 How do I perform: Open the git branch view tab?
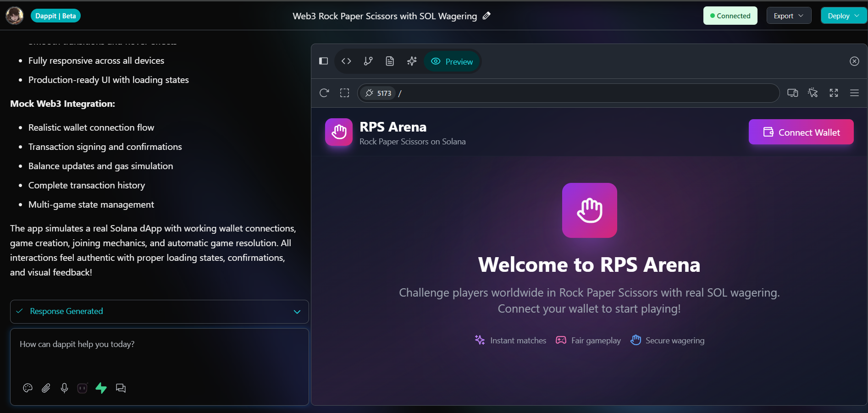(x=368, y=61)
